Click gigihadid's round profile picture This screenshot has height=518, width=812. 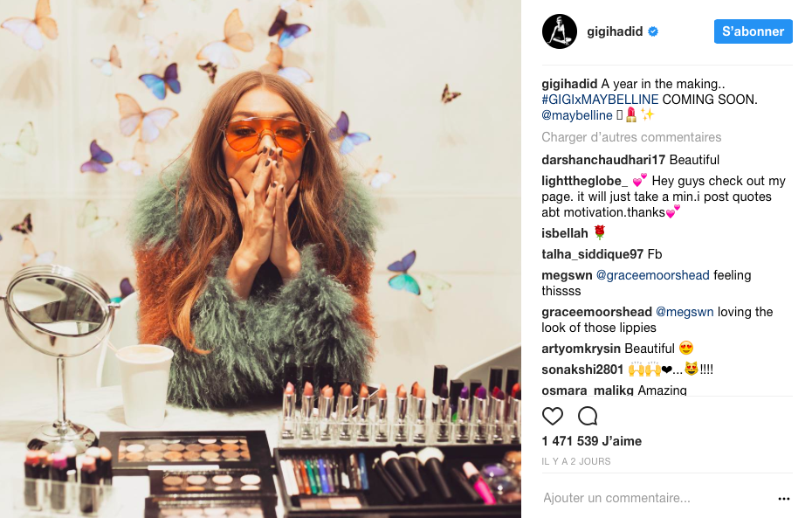coord(560,31)
